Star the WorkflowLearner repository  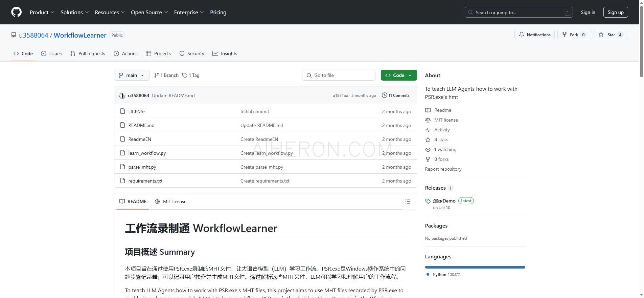611,35
